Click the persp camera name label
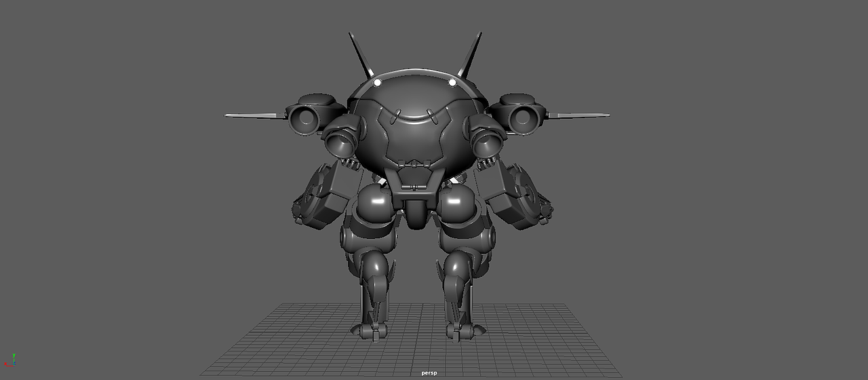Screen dimensions: 868x380 (x=430, y=373)
